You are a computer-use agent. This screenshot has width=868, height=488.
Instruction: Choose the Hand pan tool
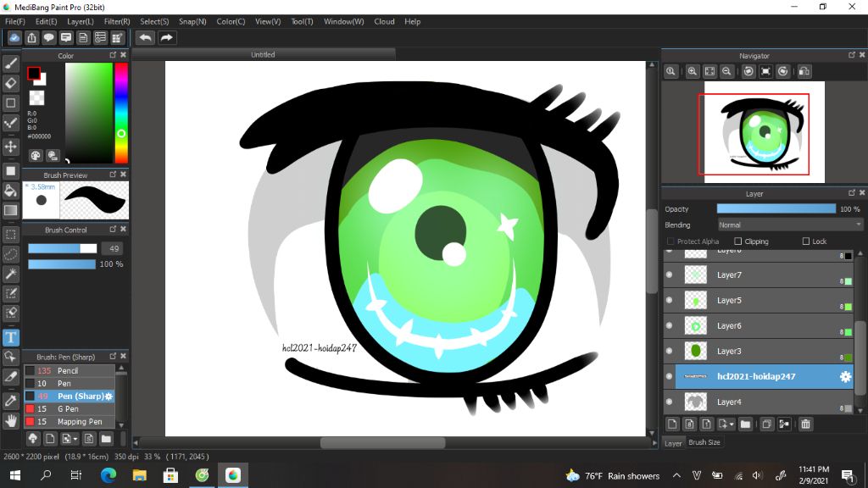[11, 420]
